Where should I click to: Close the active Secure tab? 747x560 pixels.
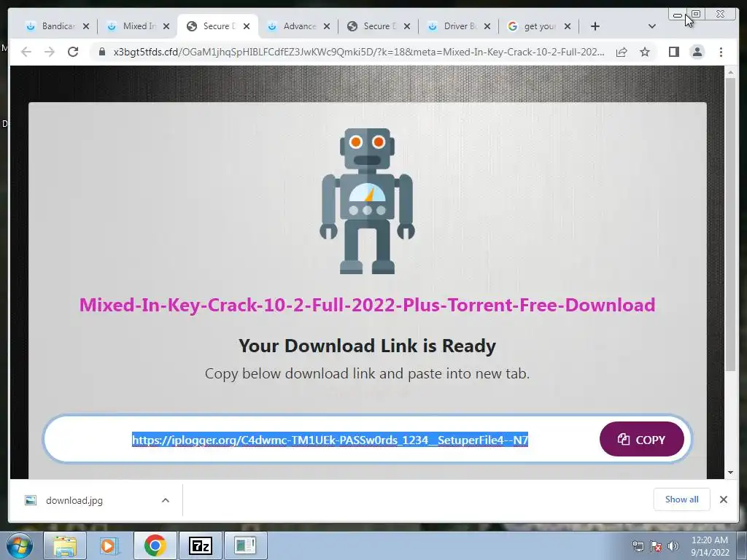[247, 26]
